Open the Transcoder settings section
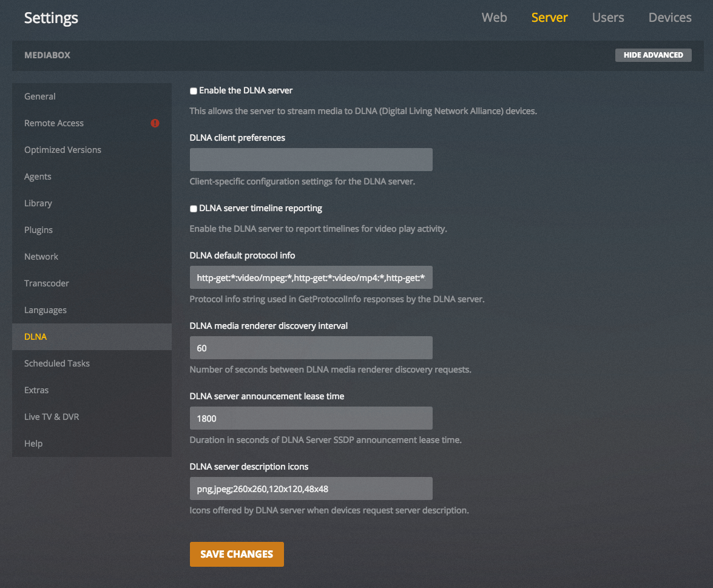This screenshot has width=713, height=588. click(47, 283)
